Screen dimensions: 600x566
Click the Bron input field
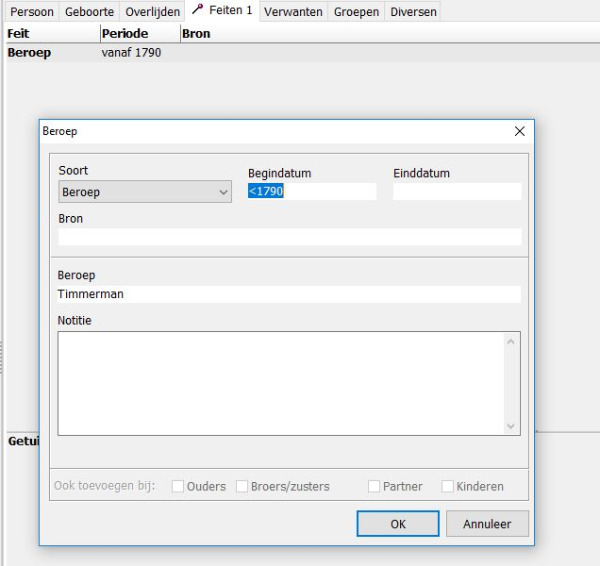click(290, 237)
